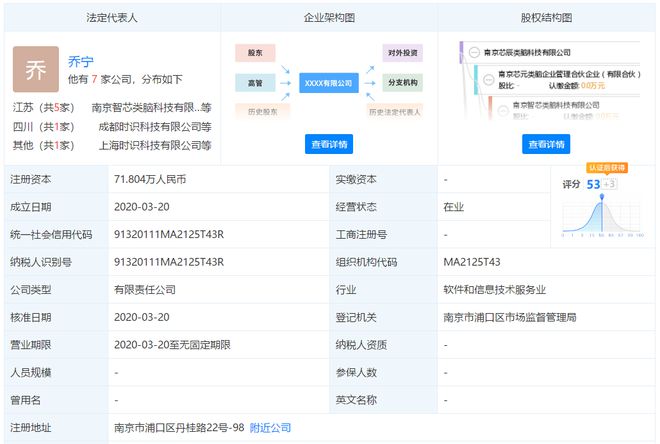The height and width of the screenshot is (444, 660).
Task: Select the 法定代表人 header tab
Action: [112, 18]
